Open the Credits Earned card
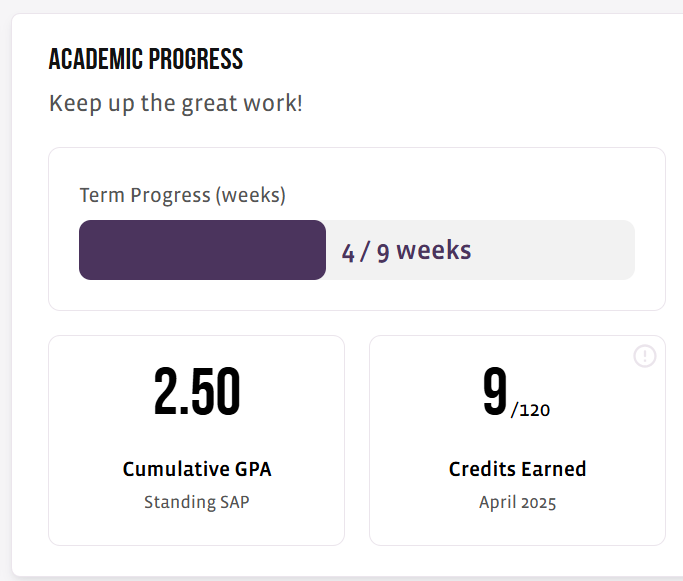The image size is (683, 581). 517,440
